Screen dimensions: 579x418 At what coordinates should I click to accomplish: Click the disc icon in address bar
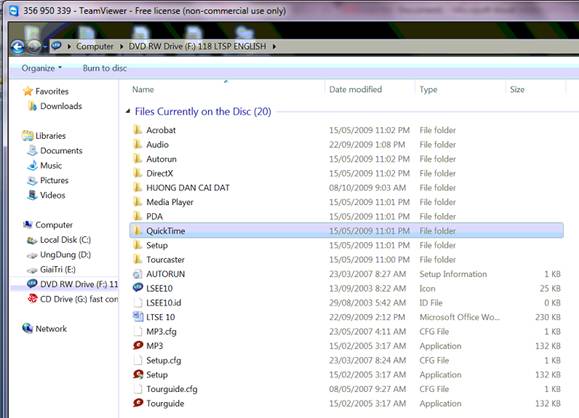click(x=56, y=46)
